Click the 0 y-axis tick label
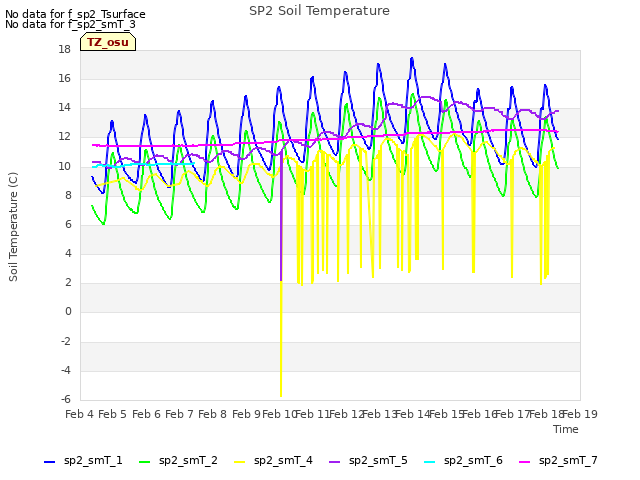640x480 pixels. pos(68,312)
